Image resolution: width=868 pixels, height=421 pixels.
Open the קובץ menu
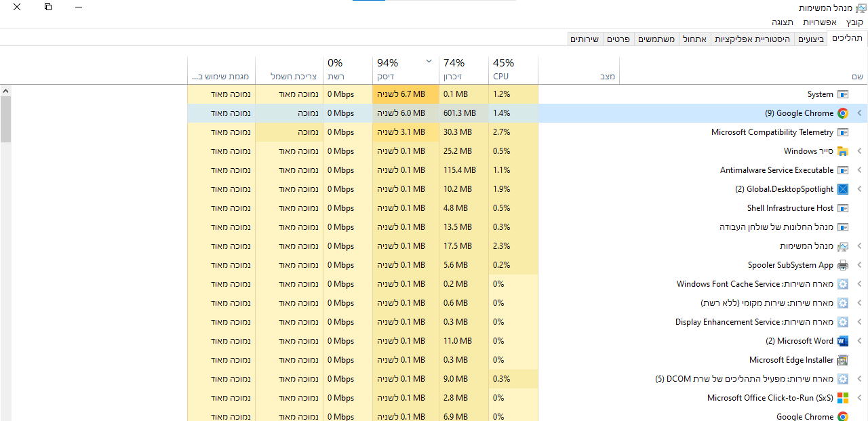(x=854, y=22)
